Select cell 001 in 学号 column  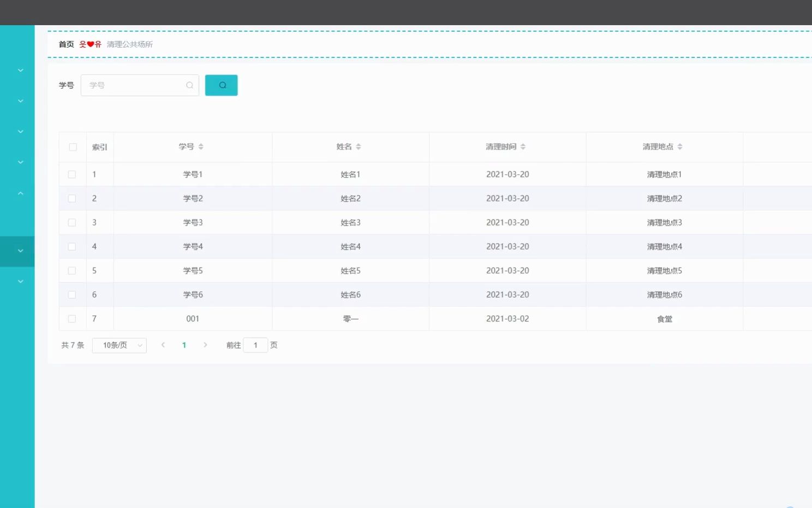click(x=193, y=318)
